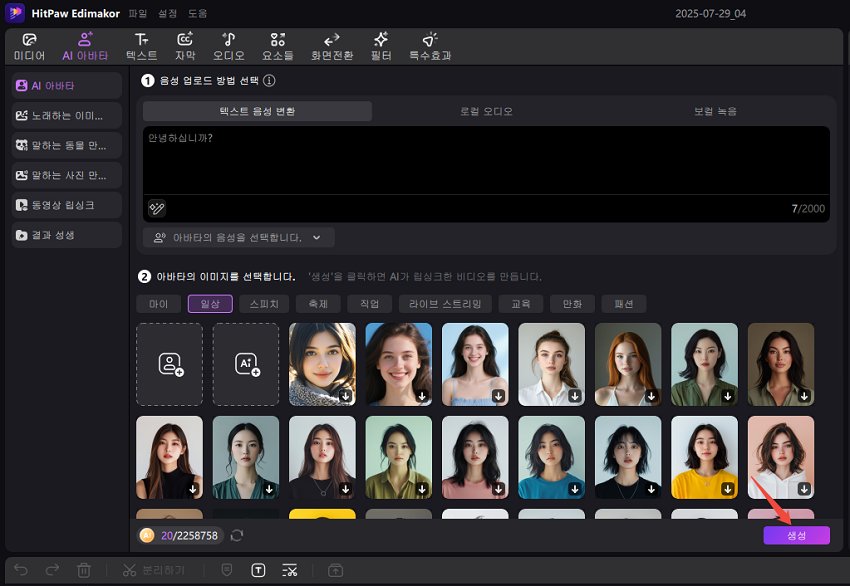The width and height of the screenshot is (850, 586).
Task: Click the undo arrow in bottom toolbar
Action: pos(21,570)
